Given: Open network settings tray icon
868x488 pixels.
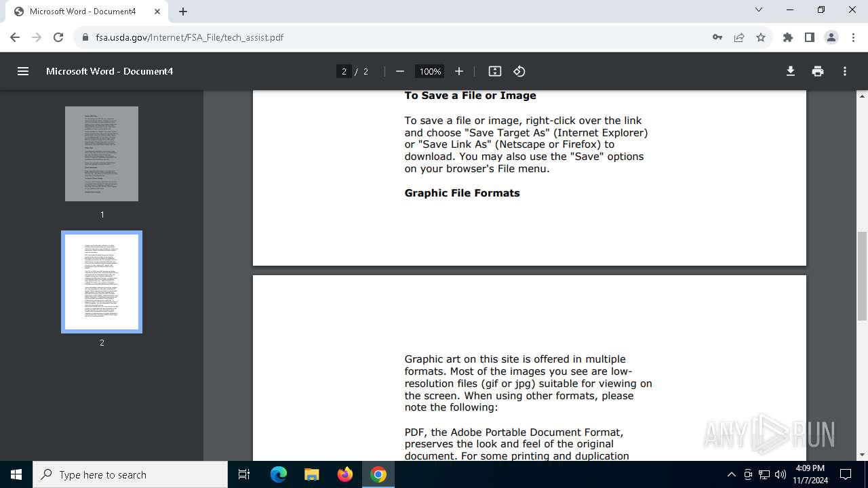Looking at the screenshot, I should coord(764,474).
